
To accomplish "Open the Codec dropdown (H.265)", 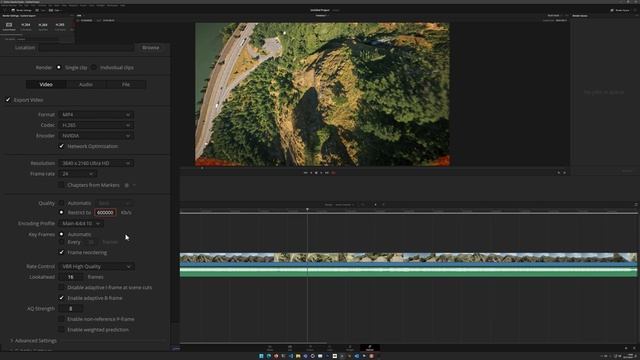I will (96, 125).
